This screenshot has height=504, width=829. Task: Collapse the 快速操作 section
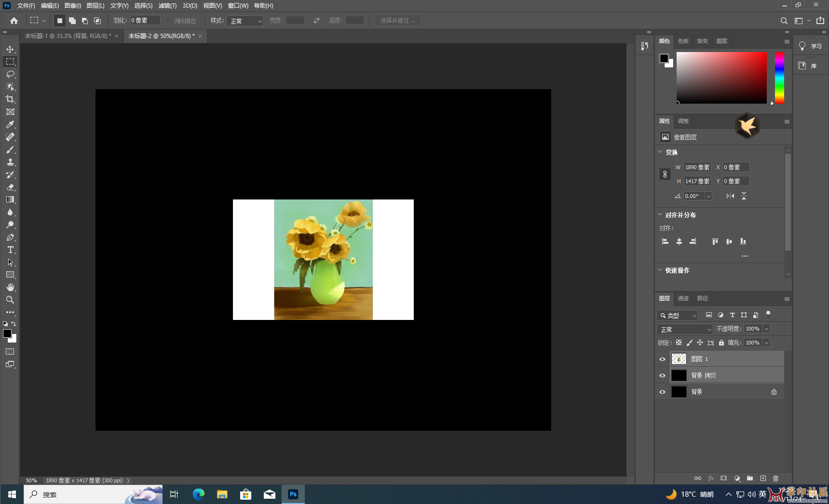click(x=660, y=270)
